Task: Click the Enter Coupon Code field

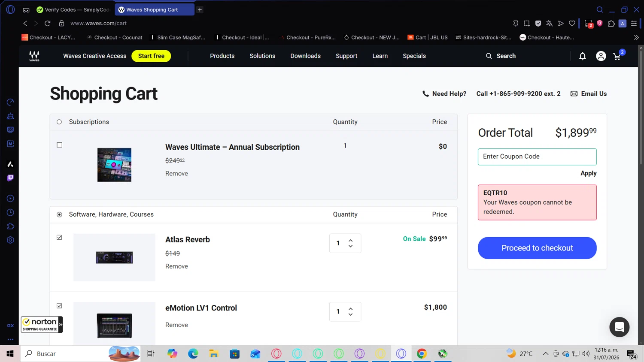Action: 537,157
